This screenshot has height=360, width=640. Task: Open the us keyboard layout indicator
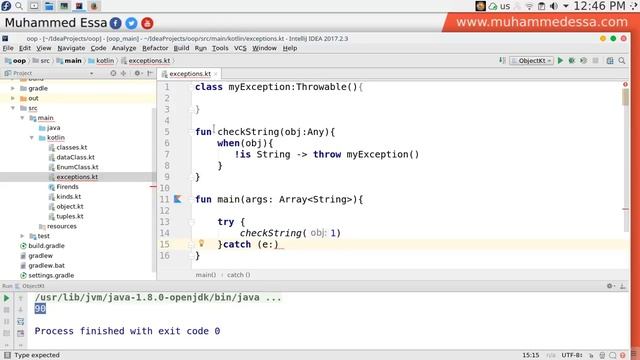(x=505, y=6)
